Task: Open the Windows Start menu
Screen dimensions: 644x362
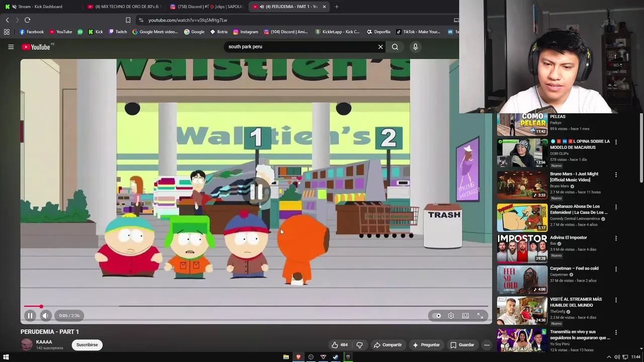Action: point(6,357)
